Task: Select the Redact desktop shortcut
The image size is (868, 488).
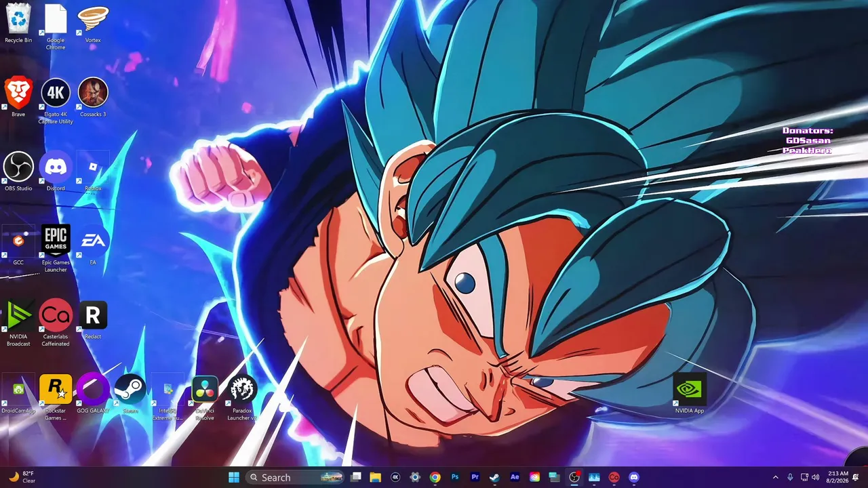Action: point(93,319)
